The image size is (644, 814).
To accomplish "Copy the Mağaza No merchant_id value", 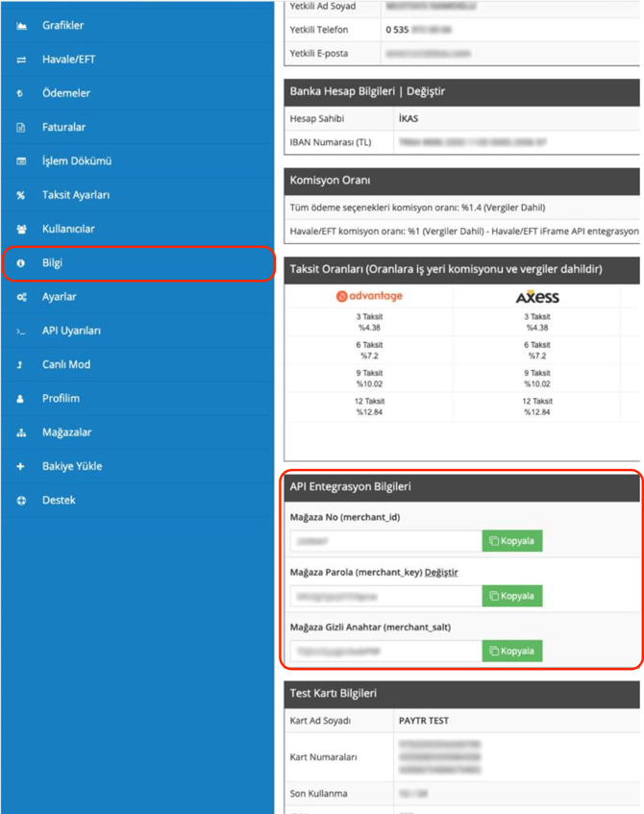I will pos(511,541).
